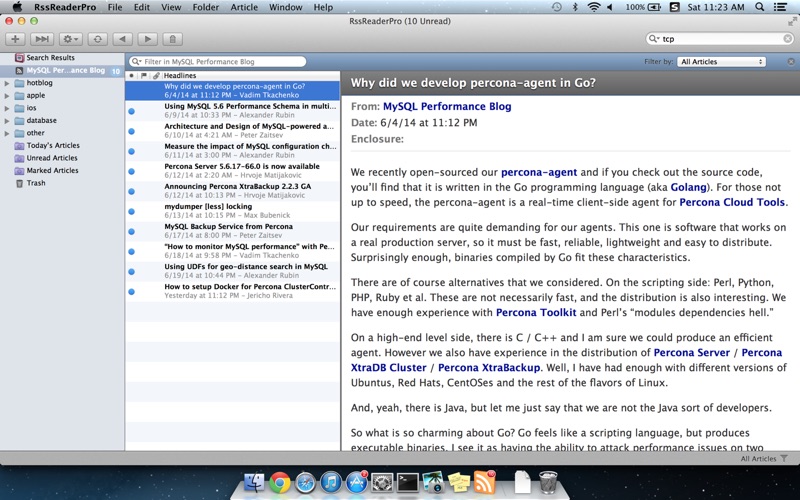Open the File menu
The image size is (800, 500).
(x=115, y=7)
